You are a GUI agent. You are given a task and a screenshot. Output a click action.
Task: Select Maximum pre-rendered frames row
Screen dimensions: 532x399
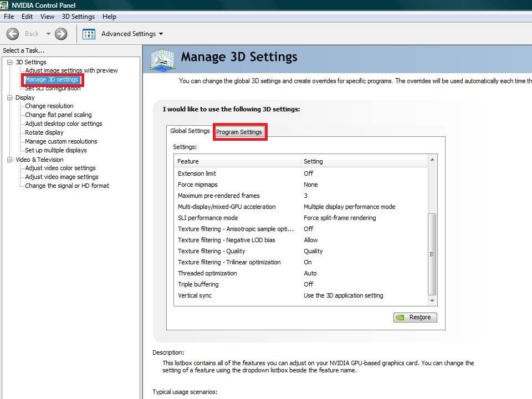pos(301,196)
